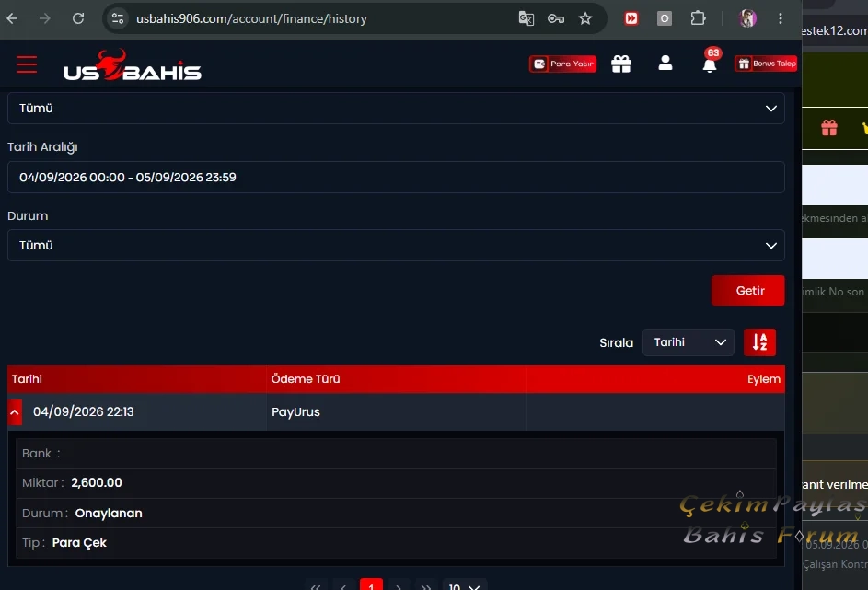Open the Sırala Tarihi dropdown
Screen dimensions: 868x590
(689, 342)
